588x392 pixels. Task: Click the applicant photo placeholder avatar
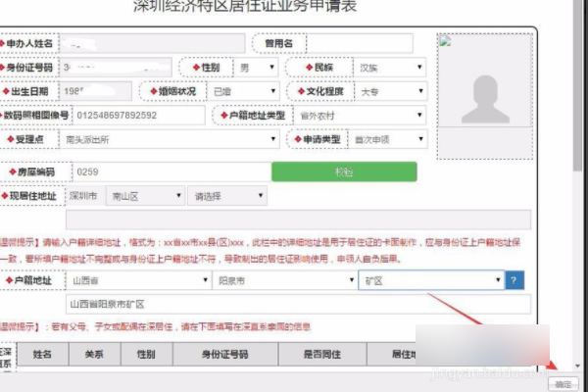click(485, 99)
